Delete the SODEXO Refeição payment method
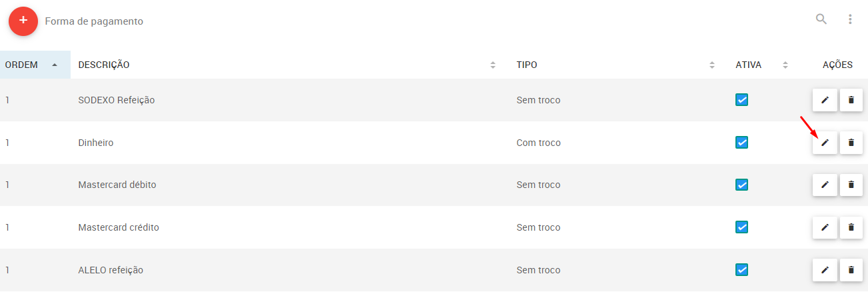Screen dimensions: 868x292 coord(851,100)
